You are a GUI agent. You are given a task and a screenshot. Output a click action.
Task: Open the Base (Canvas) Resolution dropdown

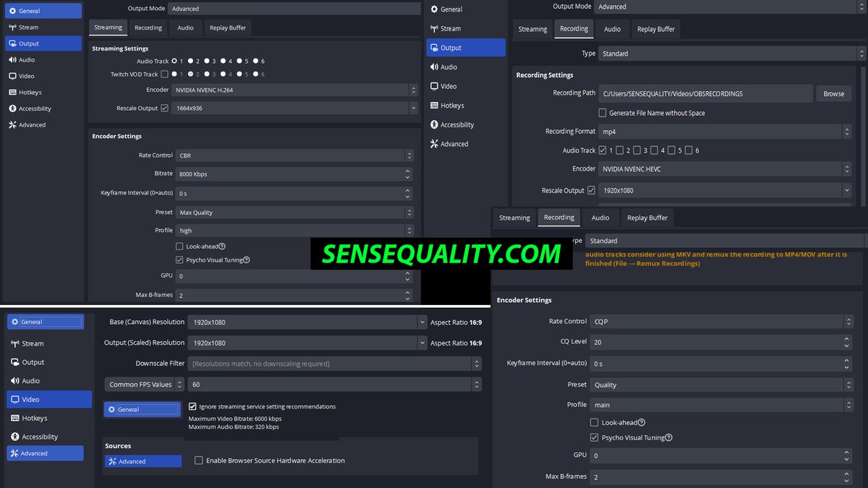307,322
